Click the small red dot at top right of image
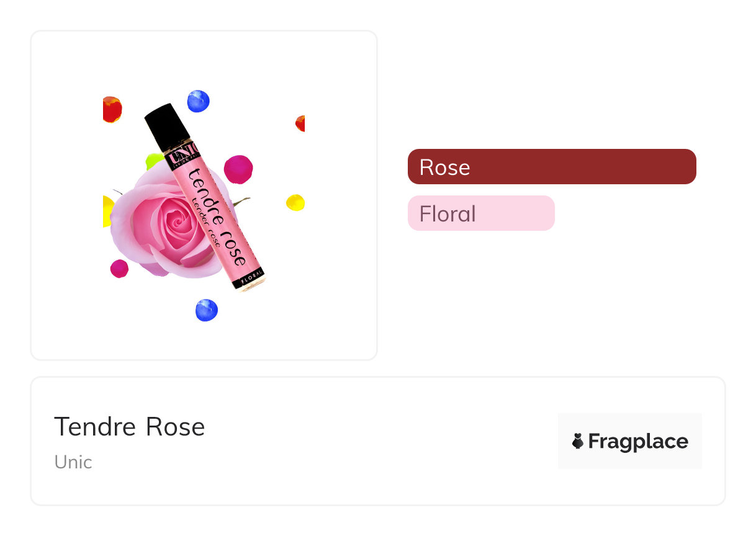Viewport: 756px width, 536px height. [300, 123]
